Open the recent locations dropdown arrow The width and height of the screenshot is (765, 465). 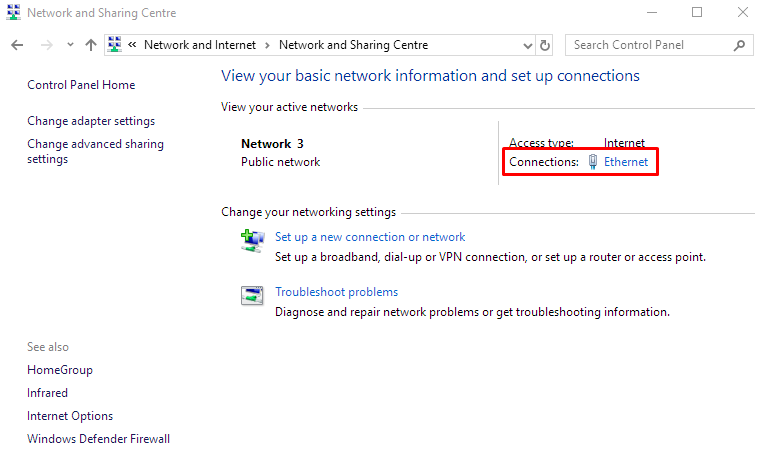tap(70, 45)
